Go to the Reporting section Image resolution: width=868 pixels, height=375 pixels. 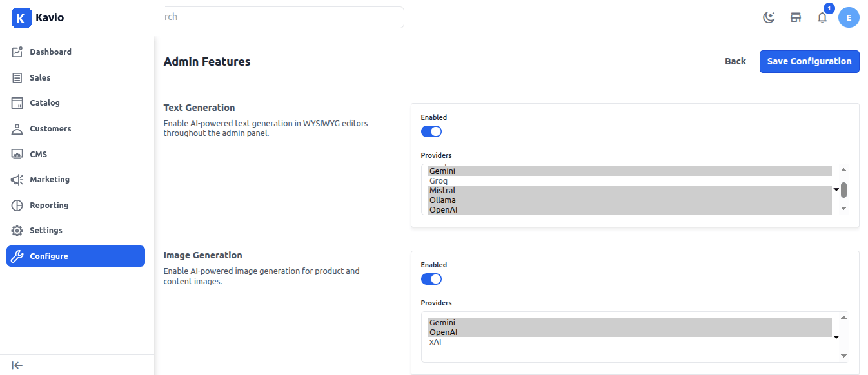pos(75,206)
